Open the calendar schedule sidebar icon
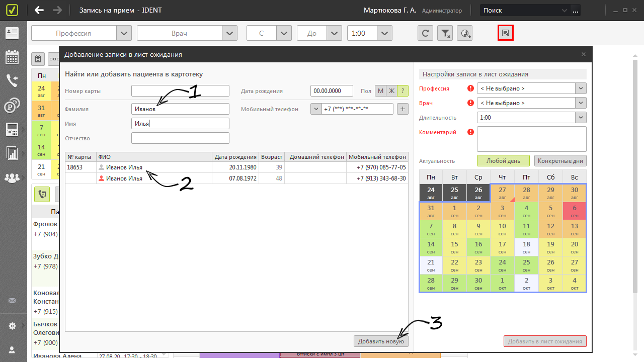The height and width of the screenshot is (362, 644). coord(12,57)
